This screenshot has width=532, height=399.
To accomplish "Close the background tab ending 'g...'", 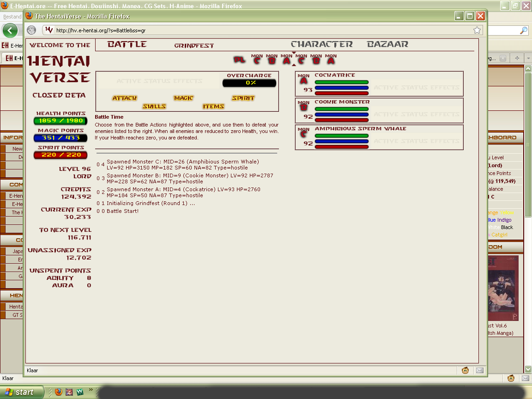I will tap(503, 58).
